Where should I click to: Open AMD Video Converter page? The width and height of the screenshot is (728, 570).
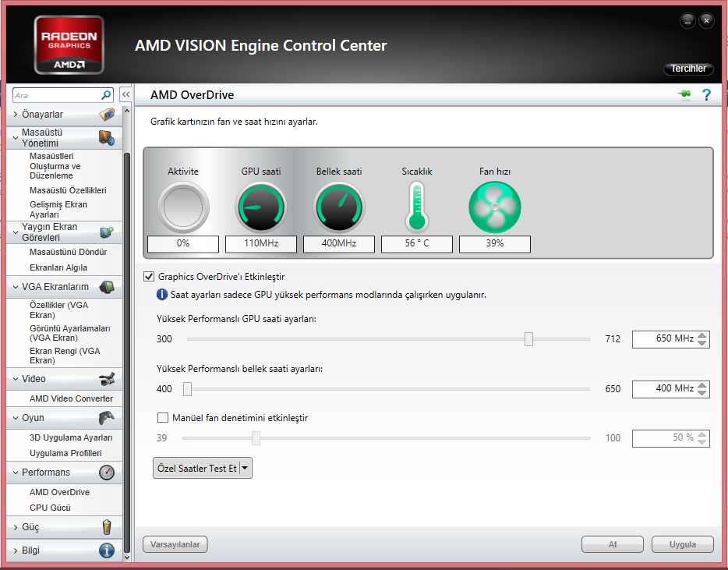coord(71,398)
